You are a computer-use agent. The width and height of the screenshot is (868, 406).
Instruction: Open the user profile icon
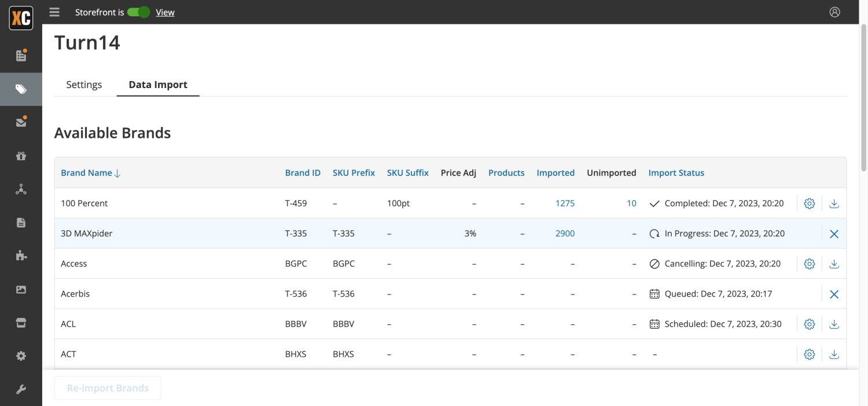pos(834,12)
